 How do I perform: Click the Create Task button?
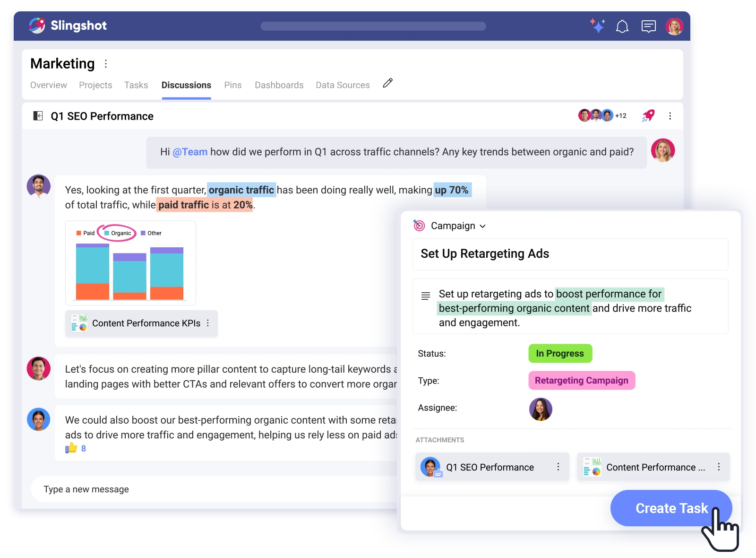click(x=671, y=508)
